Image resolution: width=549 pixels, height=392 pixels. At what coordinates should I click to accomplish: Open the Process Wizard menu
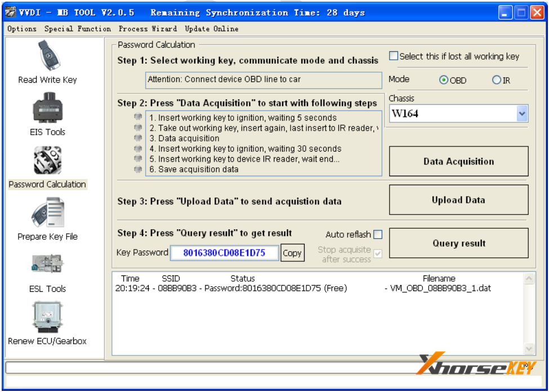148,29
